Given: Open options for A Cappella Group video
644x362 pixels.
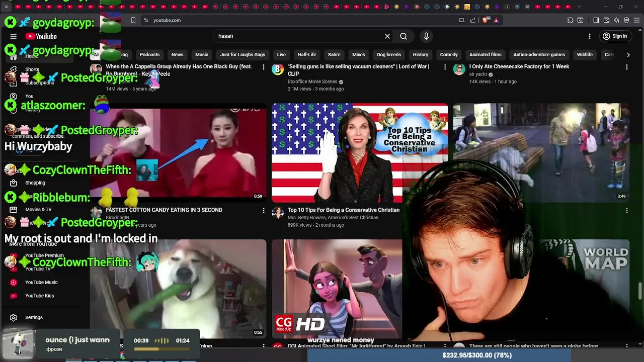Looking at the screenshot, I should tap(264, 67).
